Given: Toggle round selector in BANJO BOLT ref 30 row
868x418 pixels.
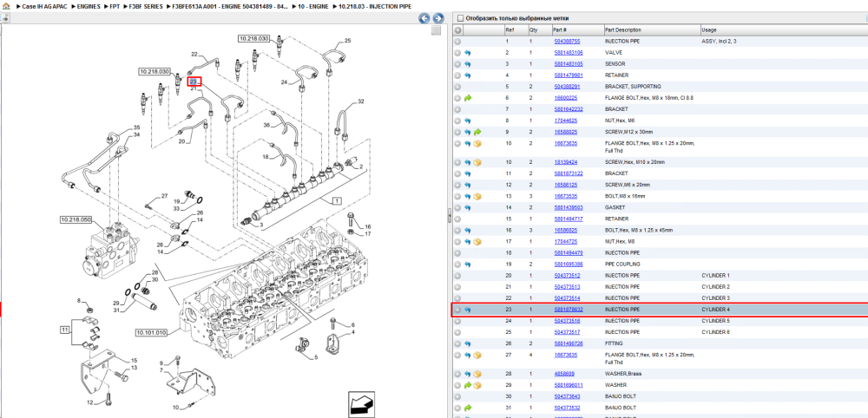Looking at the screenshot, I should pyautogui.click(x=457, y=396).
